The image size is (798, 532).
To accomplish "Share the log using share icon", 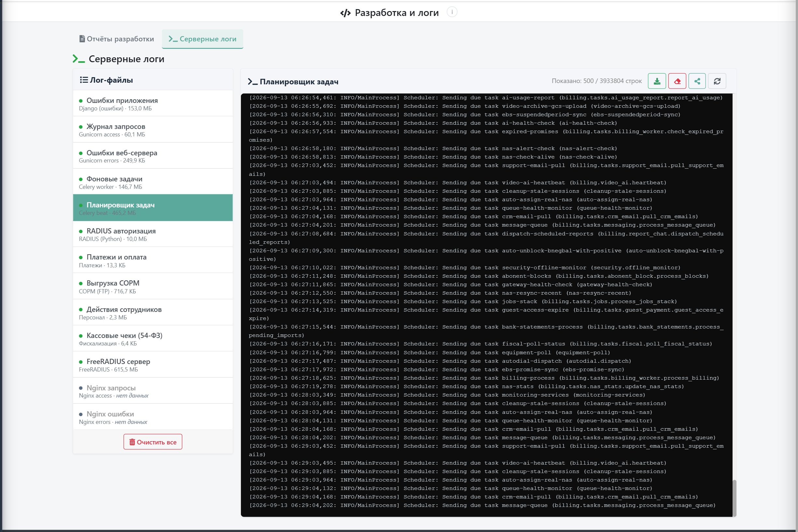I will [x=697, y=81].
